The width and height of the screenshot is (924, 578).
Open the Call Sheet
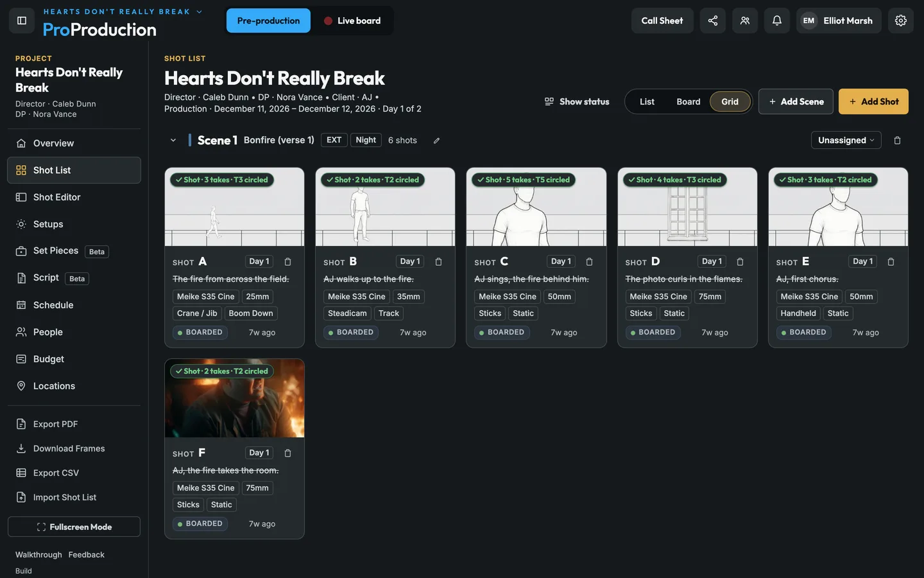point(662,21)
